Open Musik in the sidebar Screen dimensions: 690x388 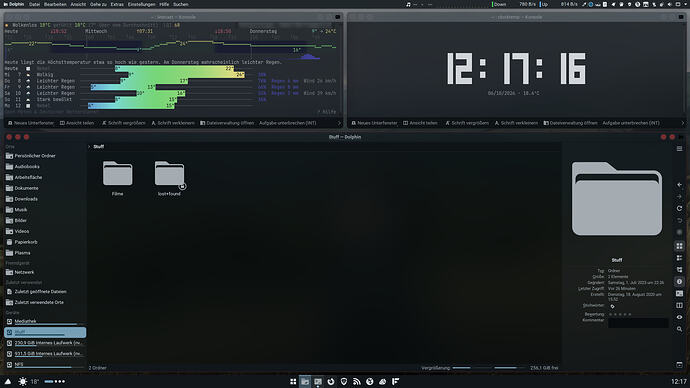pos(45,210)
